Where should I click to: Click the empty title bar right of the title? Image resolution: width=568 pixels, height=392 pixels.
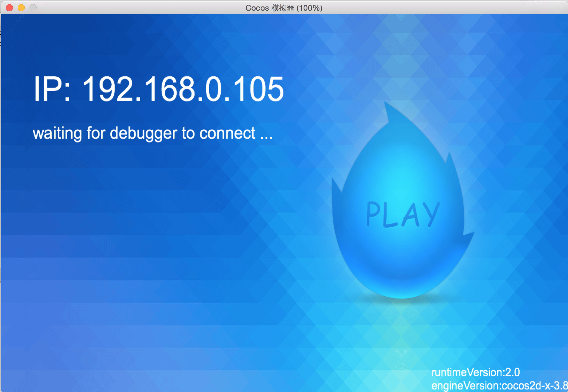pos(443,8)
